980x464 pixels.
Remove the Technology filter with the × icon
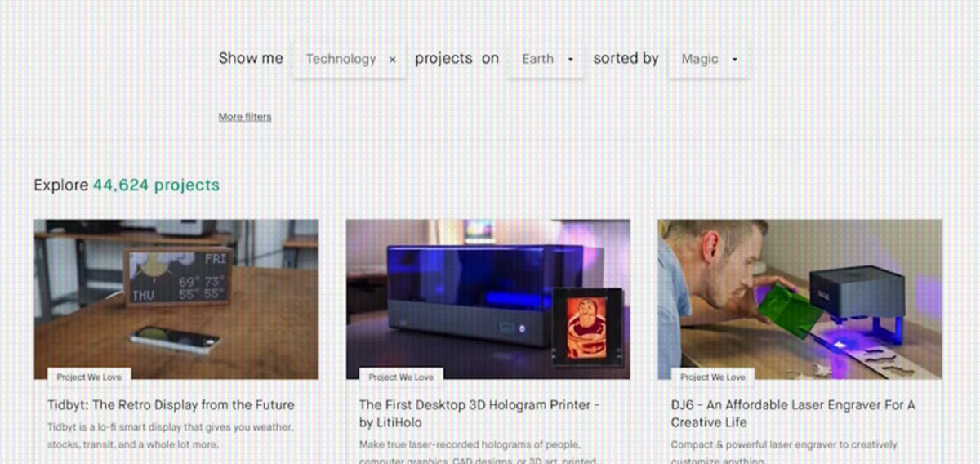[393, 60]
